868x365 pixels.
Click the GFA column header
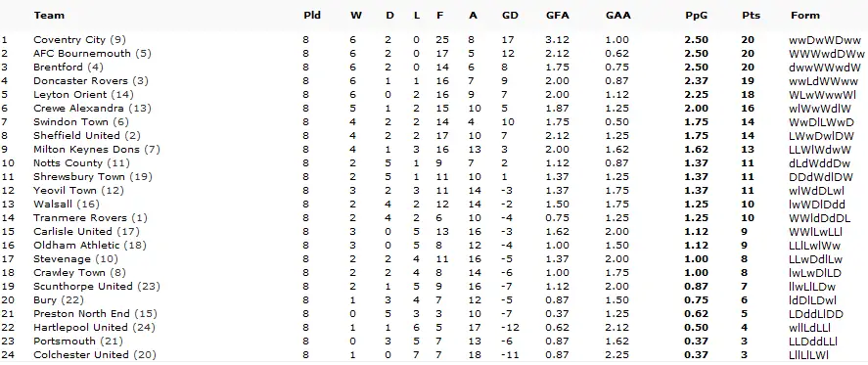tap(558, 16)
